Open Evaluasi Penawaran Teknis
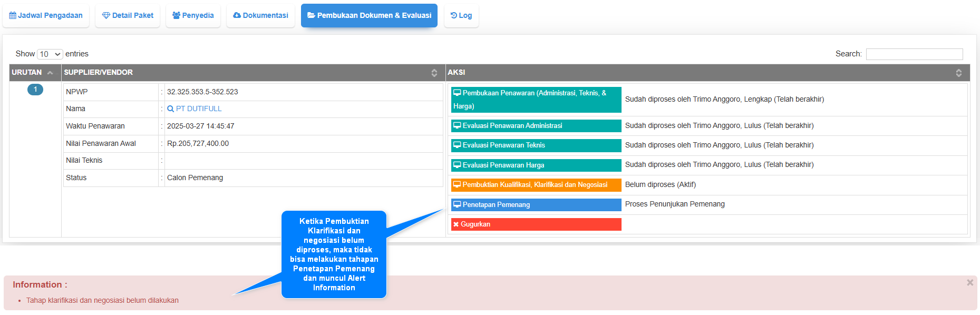 click(x=536, y=145)
